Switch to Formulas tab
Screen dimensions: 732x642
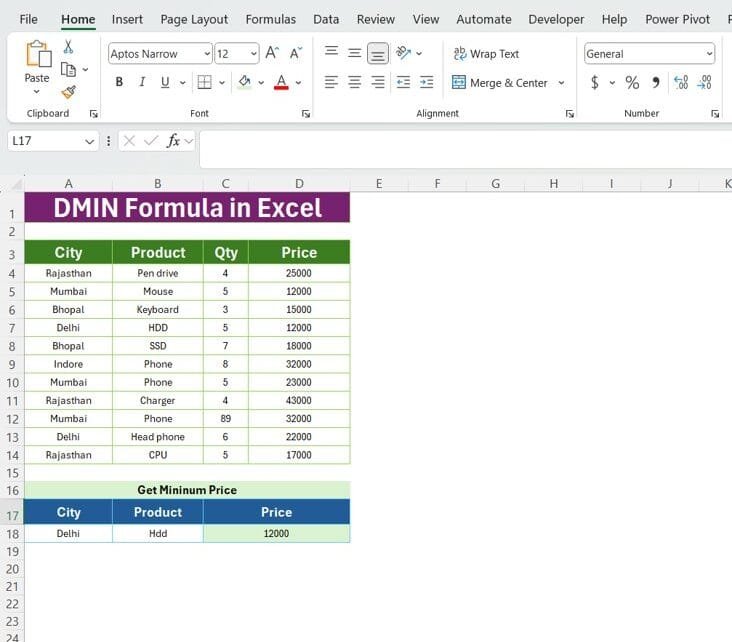(271, 19)
